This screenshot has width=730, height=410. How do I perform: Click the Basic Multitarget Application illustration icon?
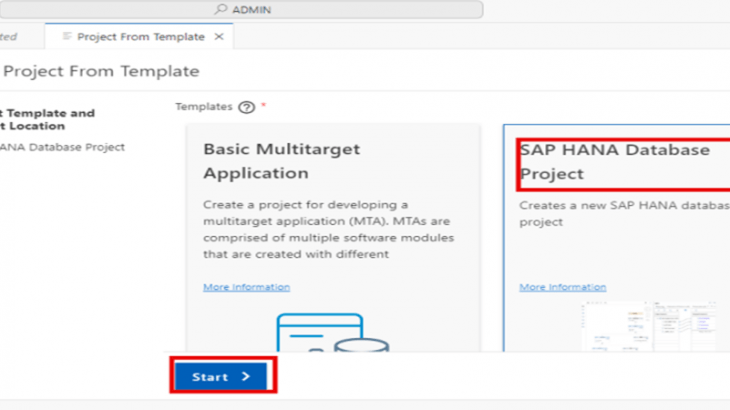point(333,332)
